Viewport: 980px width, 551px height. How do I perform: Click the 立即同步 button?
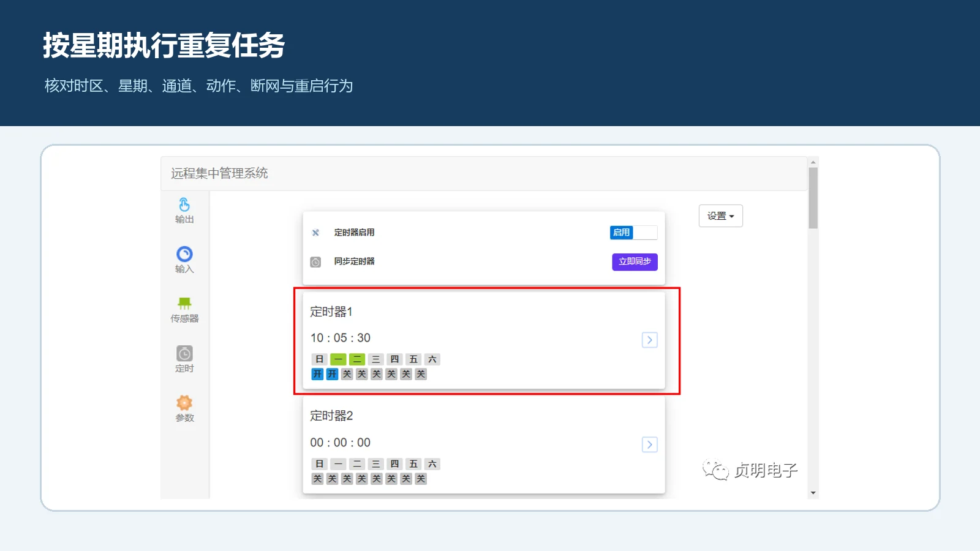click(x=635, y=262)
